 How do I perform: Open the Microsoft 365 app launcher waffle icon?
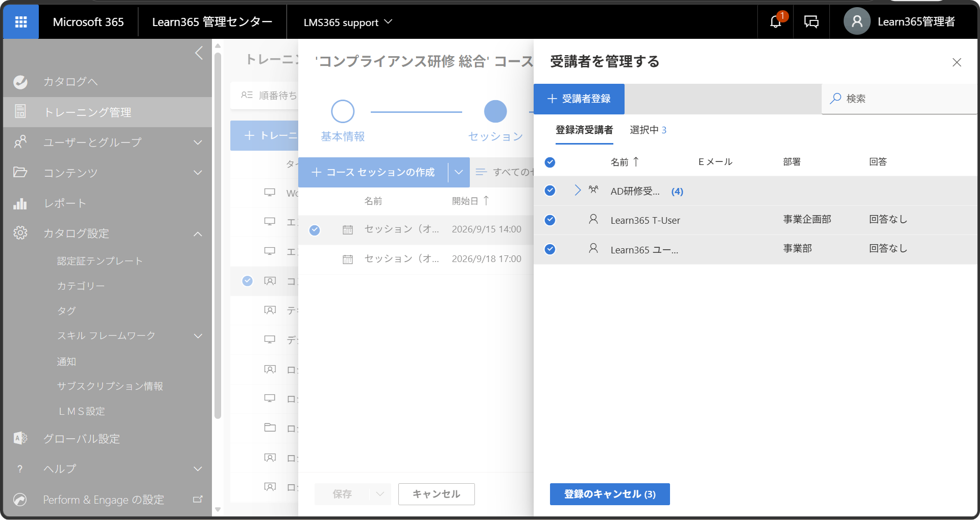(21, 22)
